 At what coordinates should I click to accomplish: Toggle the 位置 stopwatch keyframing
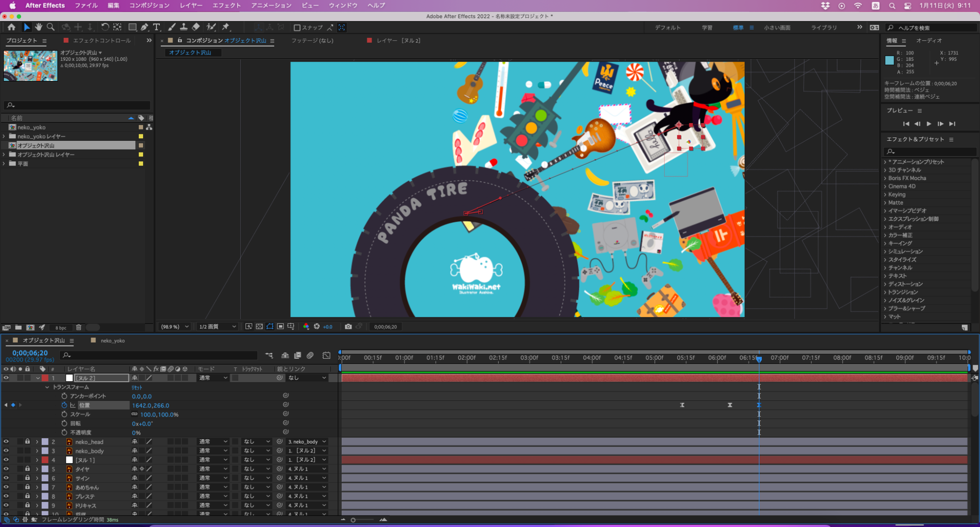click(64, 405)
